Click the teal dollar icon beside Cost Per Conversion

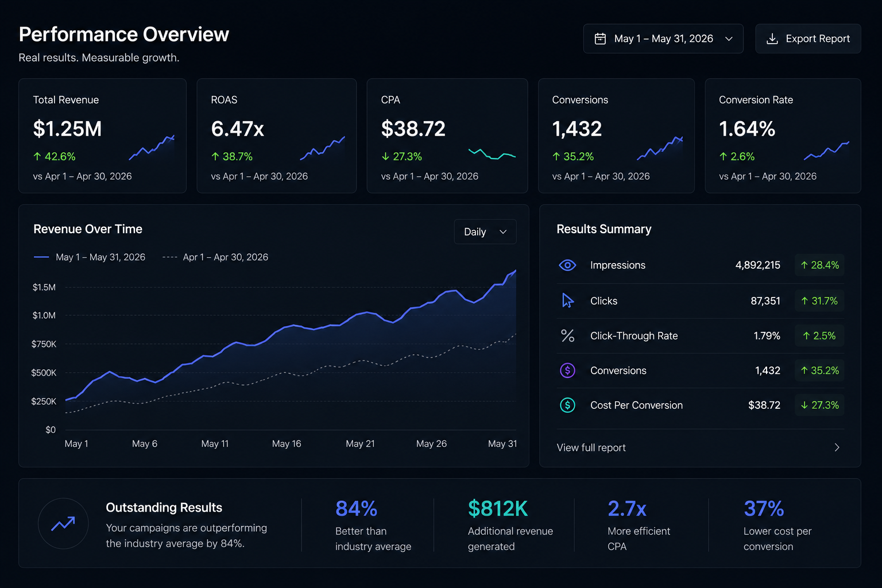567,405
